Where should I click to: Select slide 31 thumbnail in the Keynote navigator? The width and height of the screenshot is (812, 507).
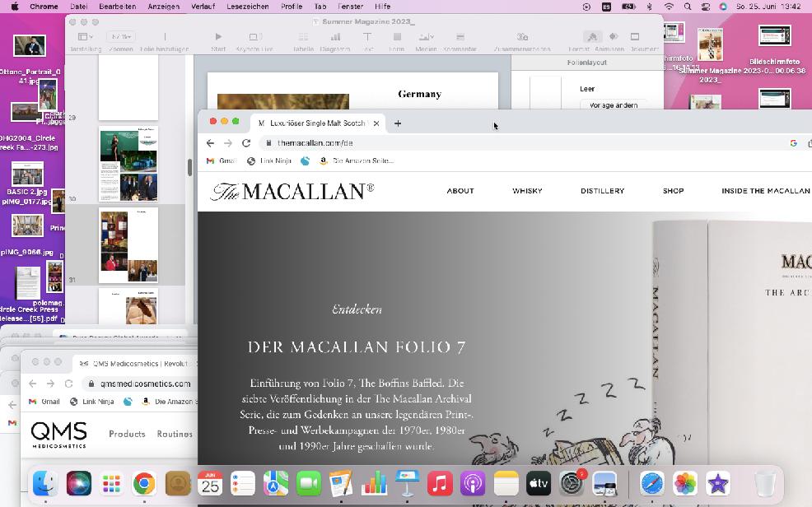(128, 245)
